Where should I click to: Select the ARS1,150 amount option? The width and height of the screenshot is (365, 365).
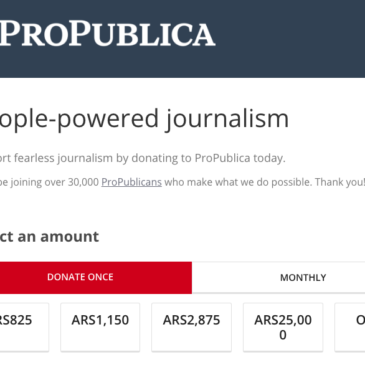100,327
